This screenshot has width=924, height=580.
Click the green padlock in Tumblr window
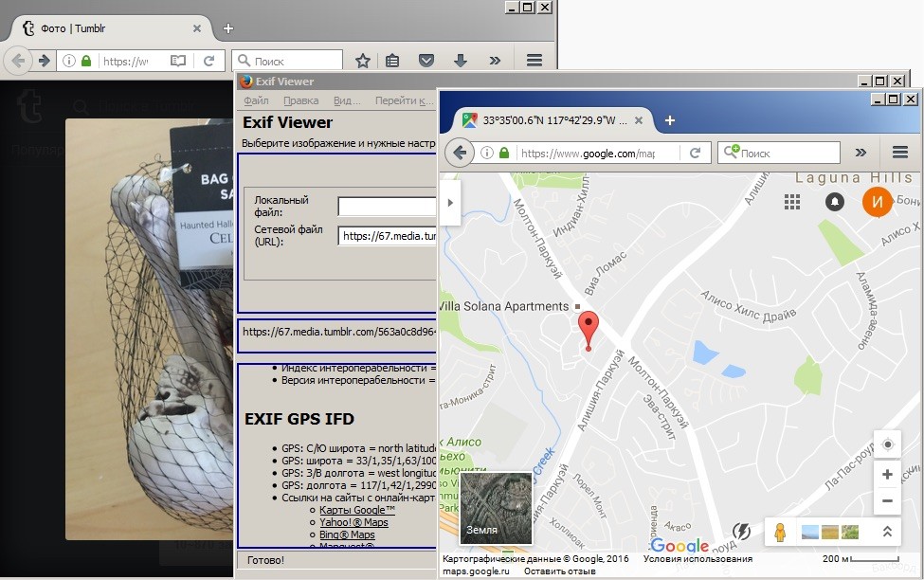(x=86, y=61)
